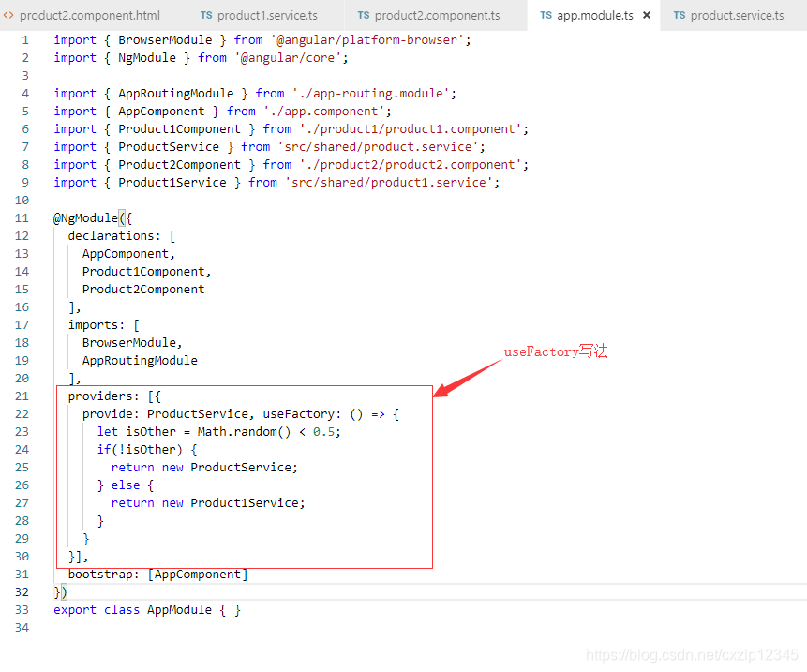
Task: Click the HTML file icon on product2.component.html tab
Action: tap(8, 15)
